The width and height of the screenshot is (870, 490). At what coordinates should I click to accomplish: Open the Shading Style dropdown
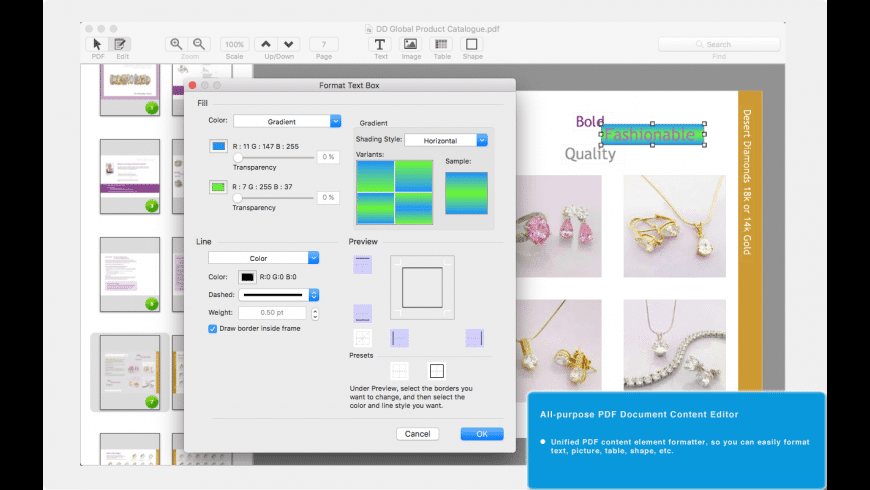tap(446, 141)
